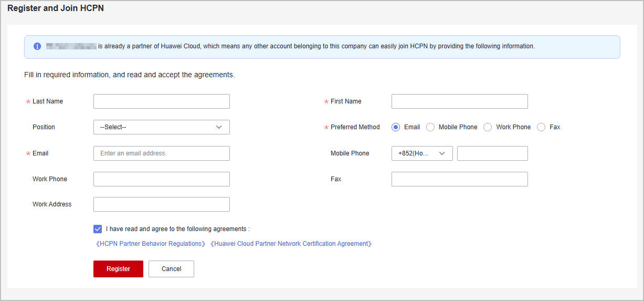Click the blue info icon in banner
This screenshot has height=301, width=644.
click(x=37, y=46)
